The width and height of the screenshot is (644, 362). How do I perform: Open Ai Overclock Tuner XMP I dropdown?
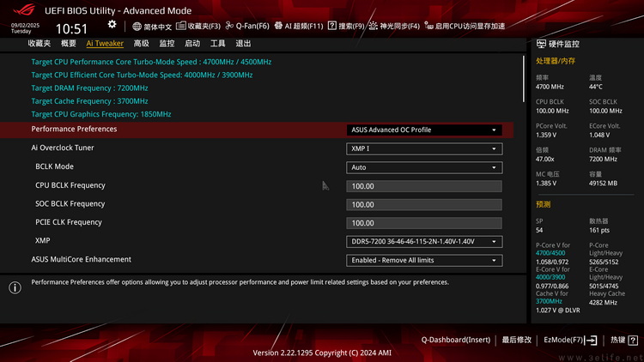(x=424, y=148)
